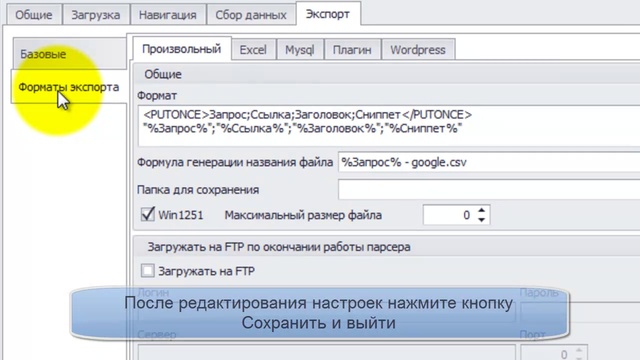Click the Папка для сохранения field
640x360 pixels.
pos(489,190)
